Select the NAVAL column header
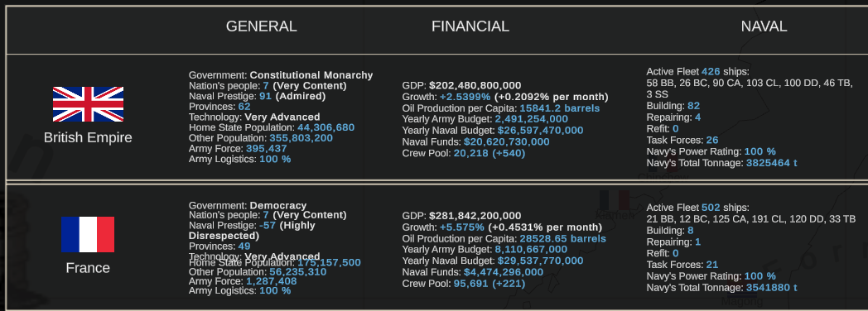868x311 pixels. click(764, 26)
